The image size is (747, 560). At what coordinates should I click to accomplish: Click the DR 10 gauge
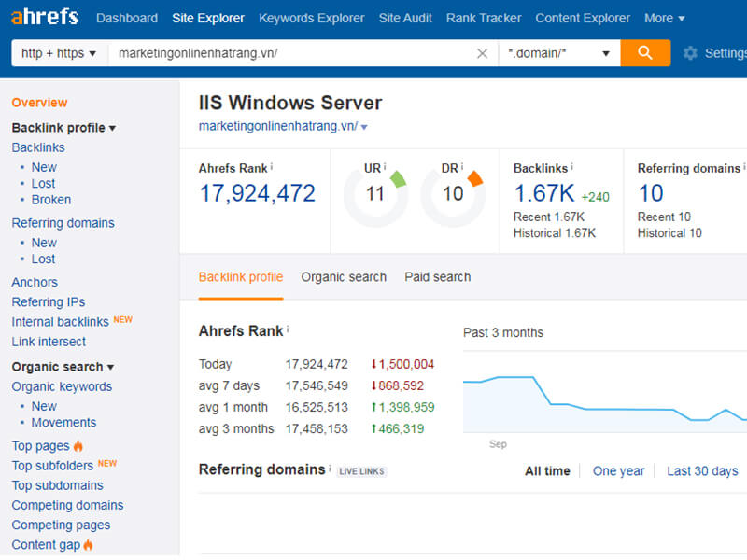click(453, 194)
